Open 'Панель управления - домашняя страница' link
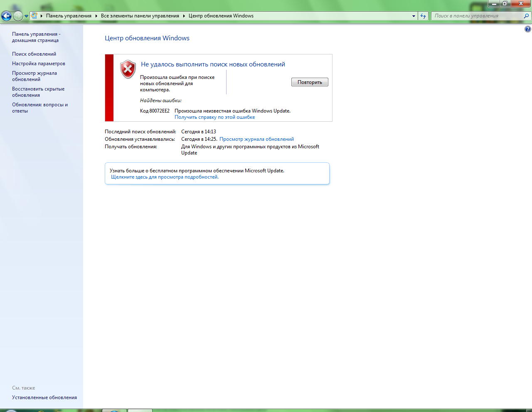Viewport: 532px width, 412px height. tap(36, 37)
